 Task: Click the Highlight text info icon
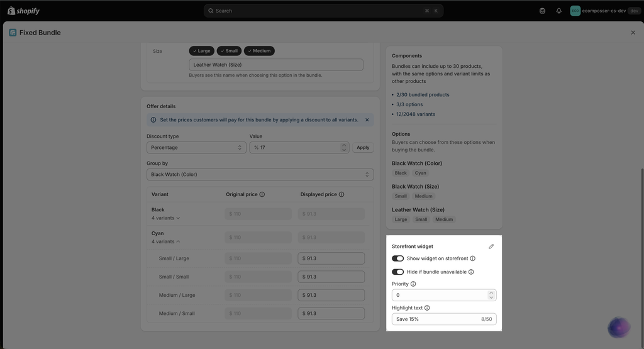click(427, 308)
